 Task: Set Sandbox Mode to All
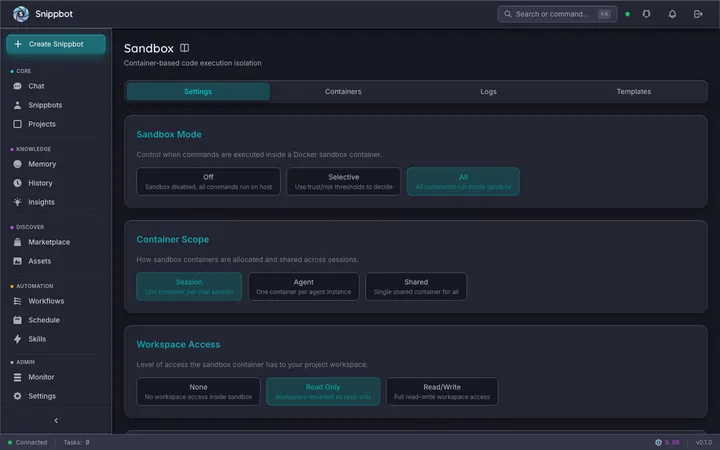point(463,181)
